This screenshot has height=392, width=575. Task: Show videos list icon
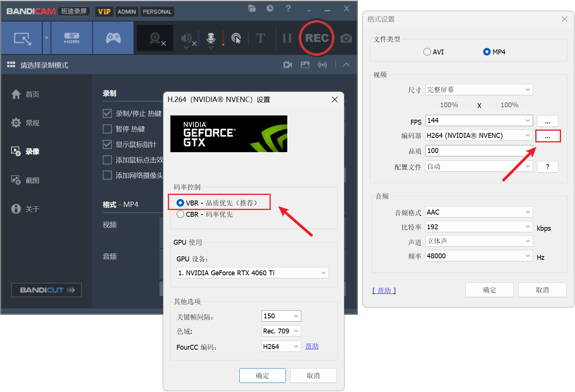tap(288, 65)
